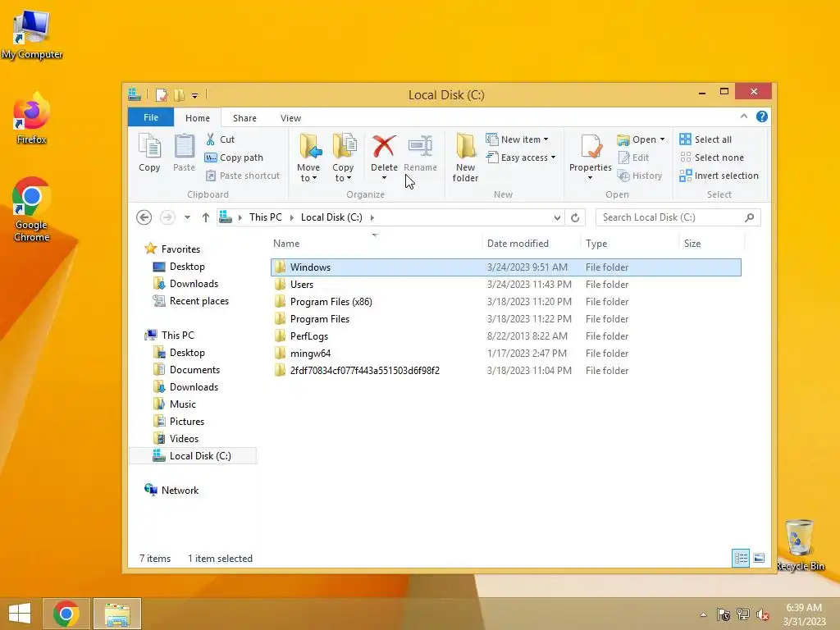Open the Windows Start button
This screenshot has height=630, width=840.
tap(20, 614)
